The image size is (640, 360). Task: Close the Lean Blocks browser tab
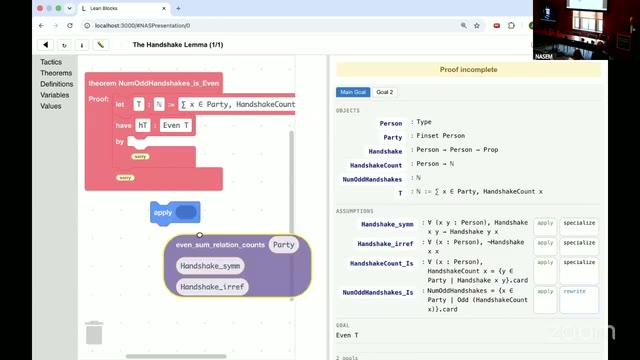click(164, 8)
